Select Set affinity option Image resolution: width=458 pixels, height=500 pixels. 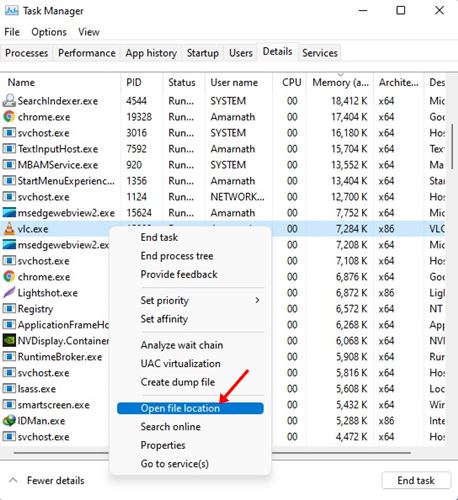tap(164, 319)
